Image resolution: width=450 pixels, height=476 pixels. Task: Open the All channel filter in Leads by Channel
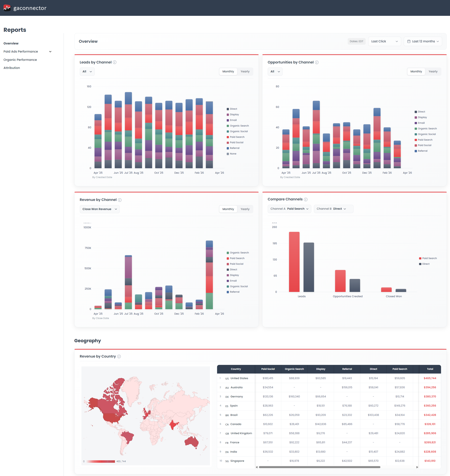point(87,71)
